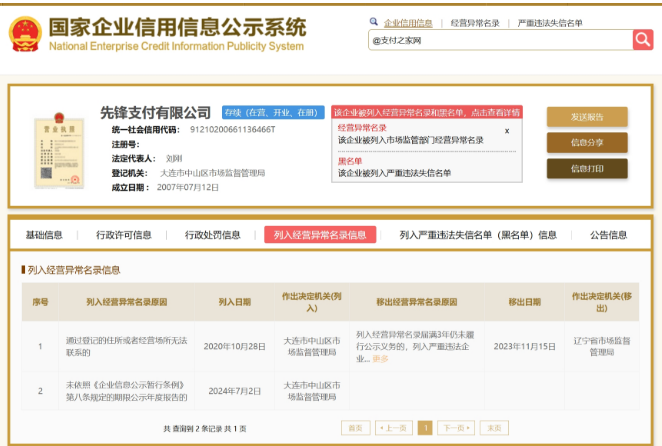Click the company name 先锋支付有限公司

pyautogui.click(x=155, y=112)
